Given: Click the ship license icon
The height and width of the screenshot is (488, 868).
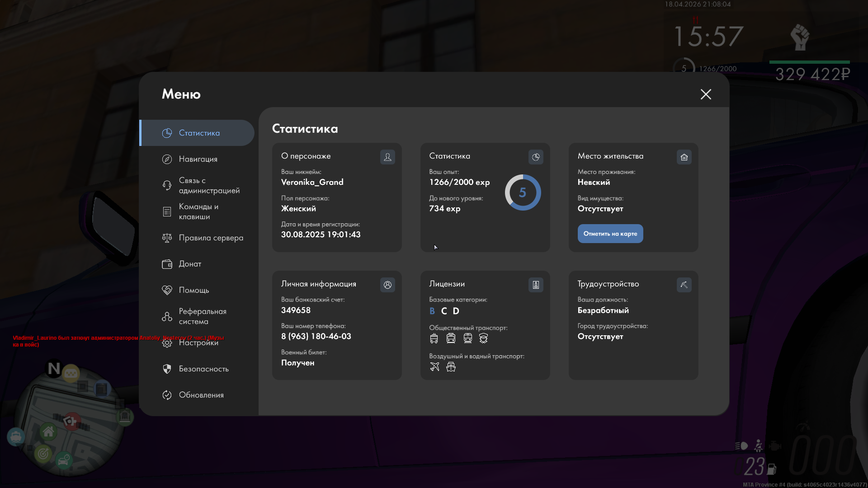Looking at the screenshot, I should (451, 366).
